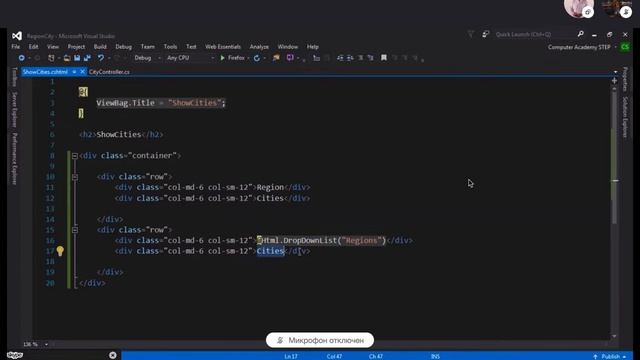The height and width of the screenshot is (360, 640).
Task: Click 'ViewBag.Title' on line 3
Action: 125,103
